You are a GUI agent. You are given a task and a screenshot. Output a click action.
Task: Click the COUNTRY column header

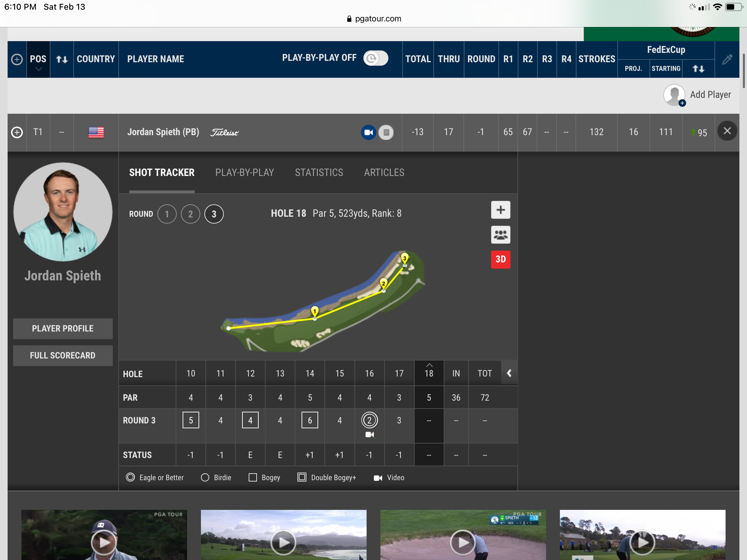pos(96,59)
